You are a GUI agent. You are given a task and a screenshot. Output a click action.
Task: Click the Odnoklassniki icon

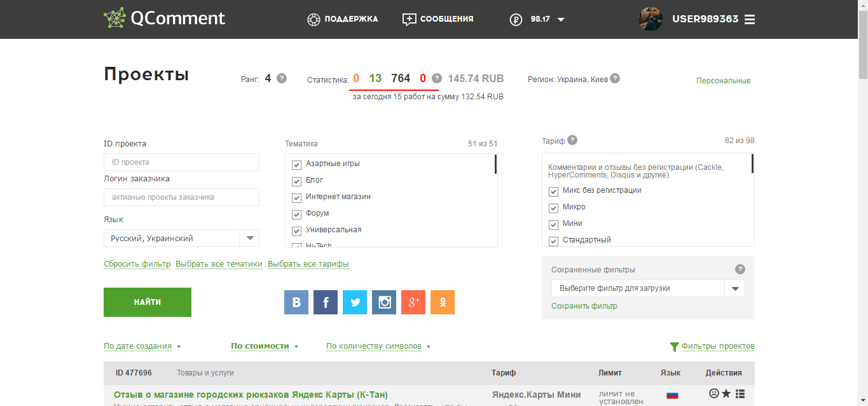tap(443, 302)
